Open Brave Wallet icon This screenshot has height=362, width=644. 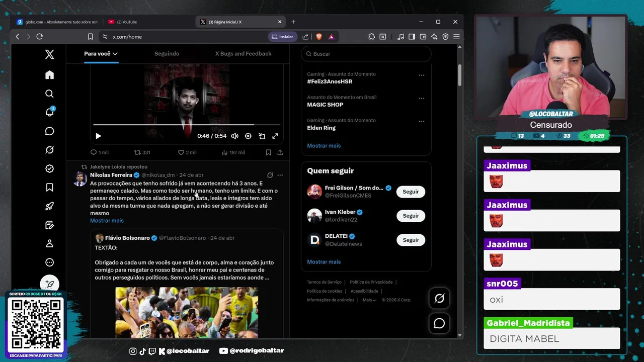tap(423, 37)
